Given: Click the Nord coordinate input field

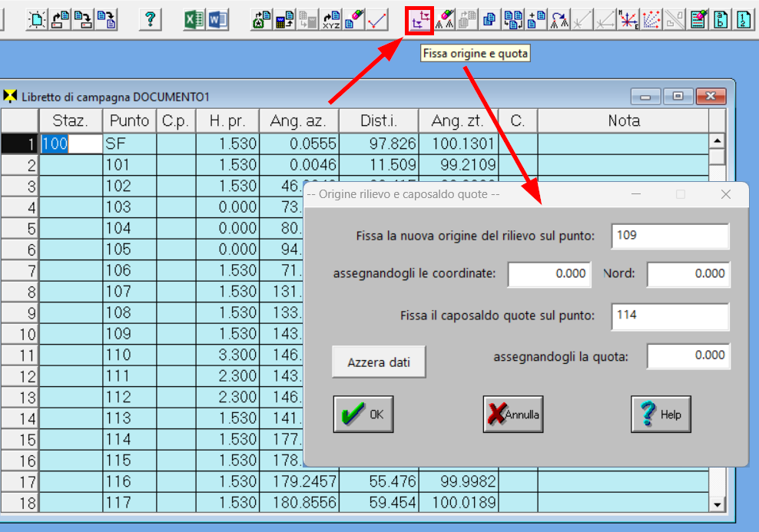Looking at the screenshot, I should pyautogui.click(x=688, y=274).
